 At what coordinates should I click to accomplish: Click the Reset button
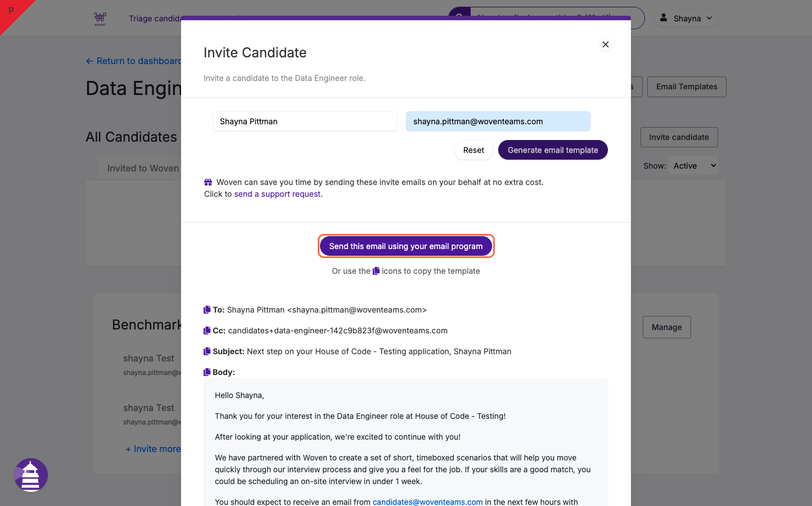(473, 150)
